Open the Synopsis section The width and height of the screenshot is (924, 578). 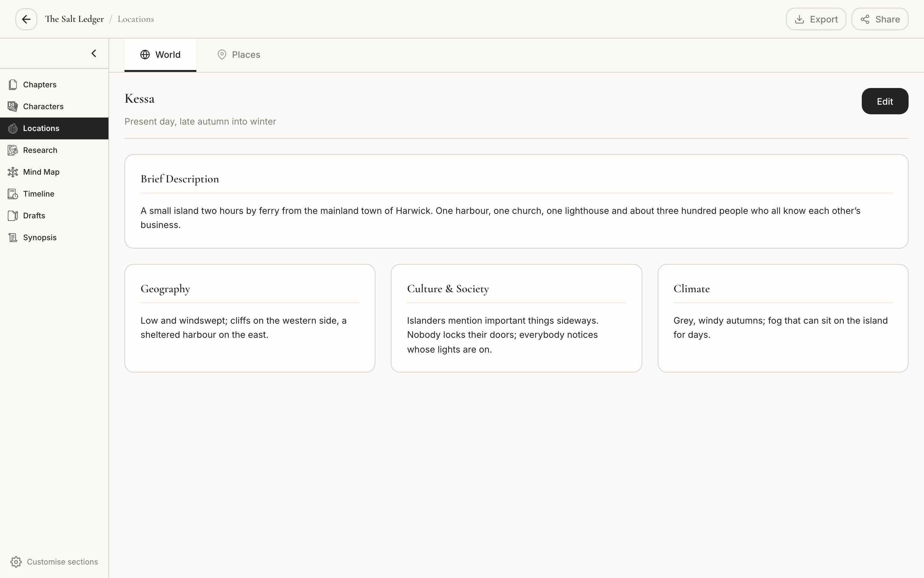(x=54, y=237)
